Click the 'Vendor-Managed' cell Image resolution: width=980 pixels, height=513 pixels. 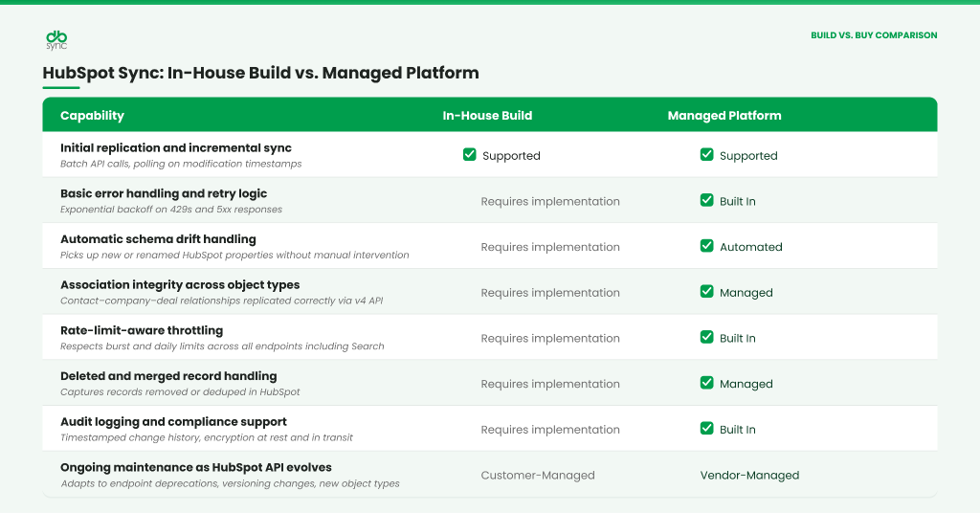(749, 476)
